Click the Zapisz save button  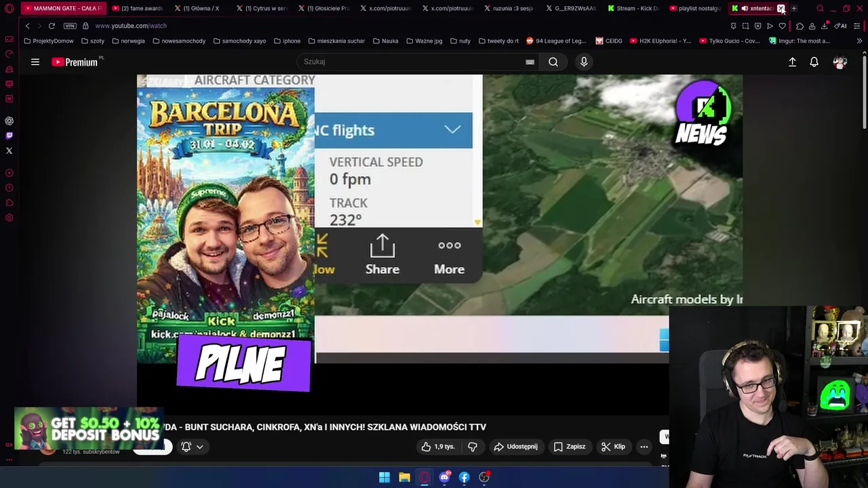(569, 447)
